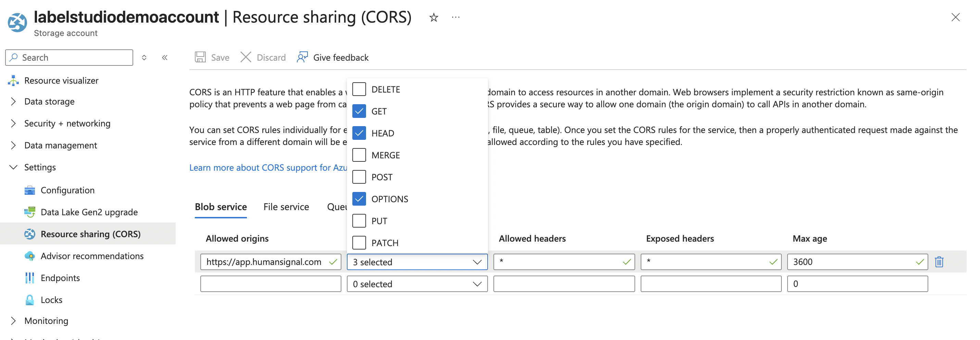
Task: Delete the CORS rule with trash icon
Action: coord(939,262)
